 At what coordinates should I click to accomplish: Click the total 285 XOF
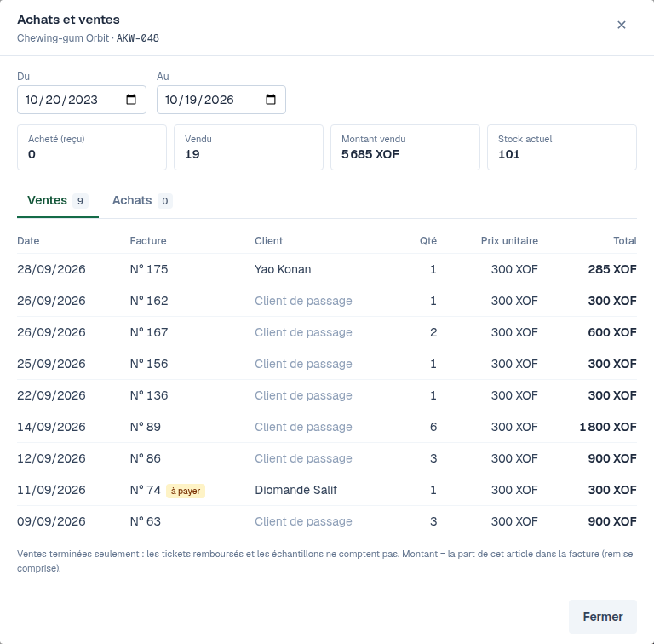coord(612,269)
